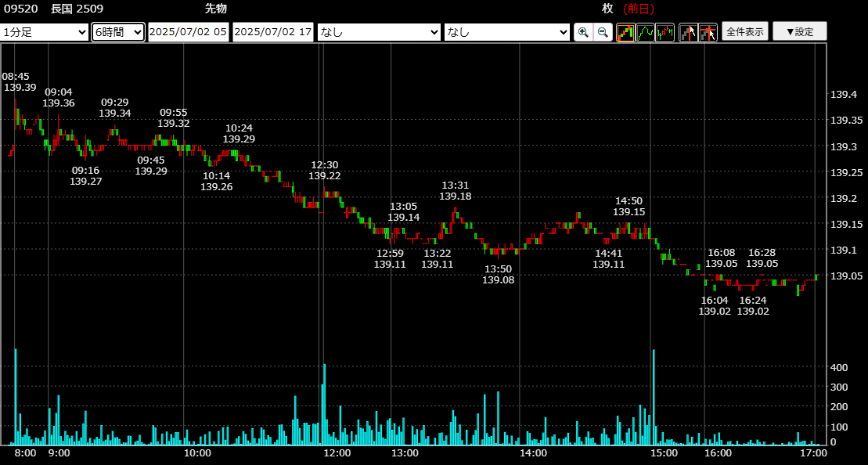Click the 09:04 139.36 price label
868x465 pixels.
click(x=59, y=97)
